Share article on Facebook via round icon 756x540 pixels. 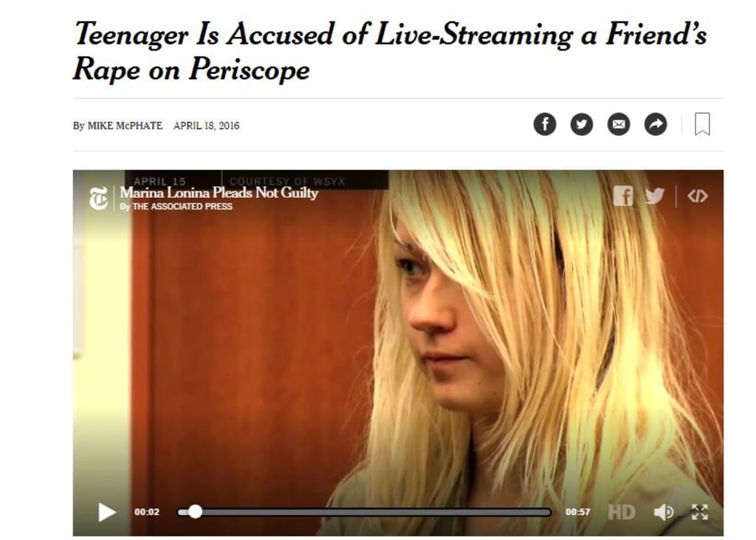tap(545, 125)
